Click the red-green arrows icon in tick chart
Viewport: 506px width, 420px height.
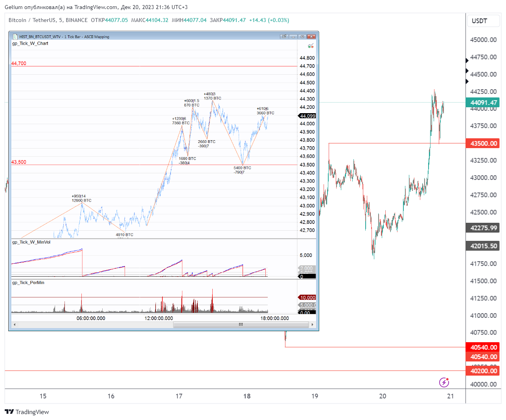(311, 46)
